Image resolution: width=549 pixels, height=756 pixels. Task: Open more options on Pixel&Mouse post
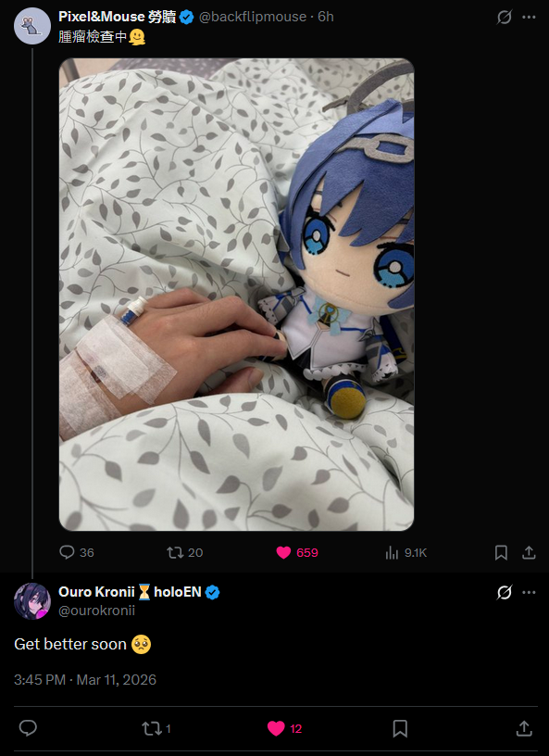click(x=529, y=18)
